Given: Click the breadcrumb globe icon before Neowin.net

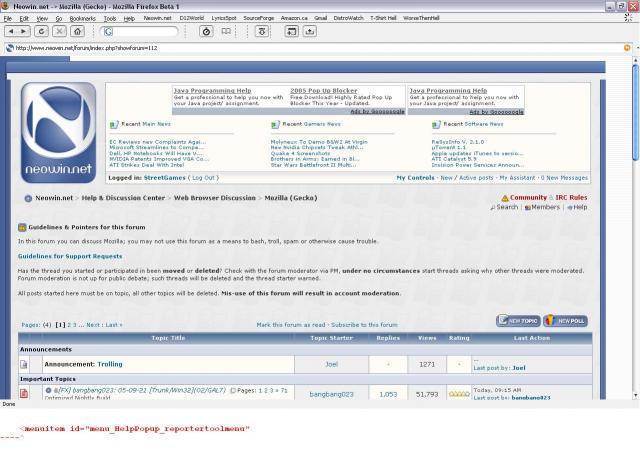Looking at the screenshot, I should click(x=28, y=198).
